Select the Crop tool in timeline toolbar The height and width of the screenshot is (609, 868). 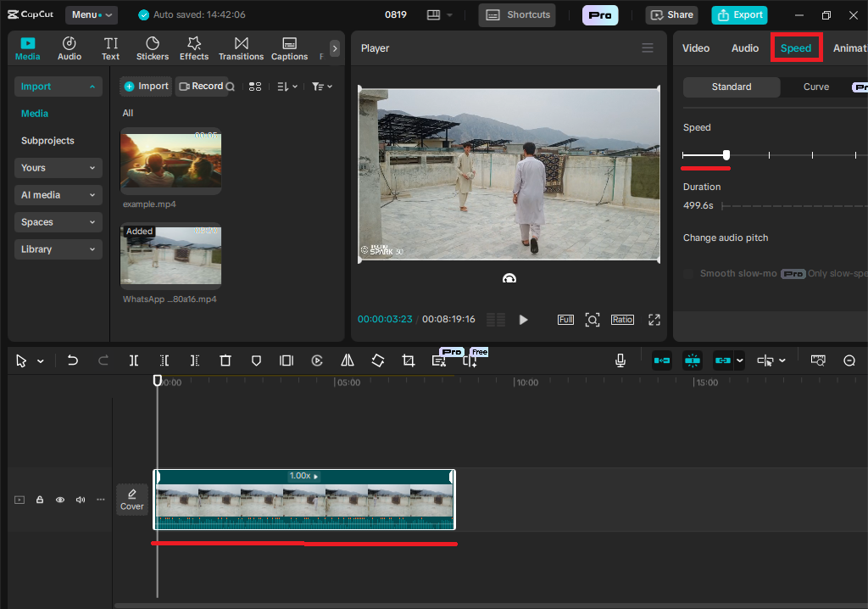[x=409, y=360]
